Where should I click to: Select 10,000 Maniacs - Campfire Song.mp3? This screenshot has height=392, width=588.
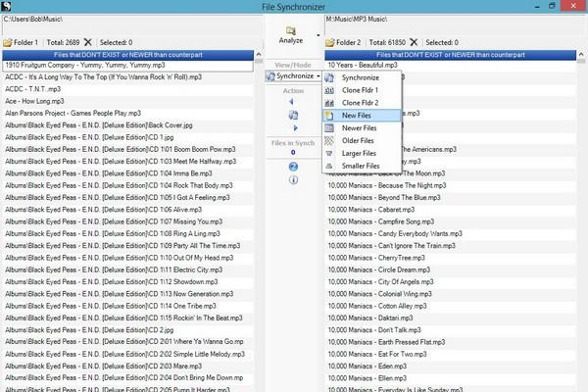tap(451, 221)
